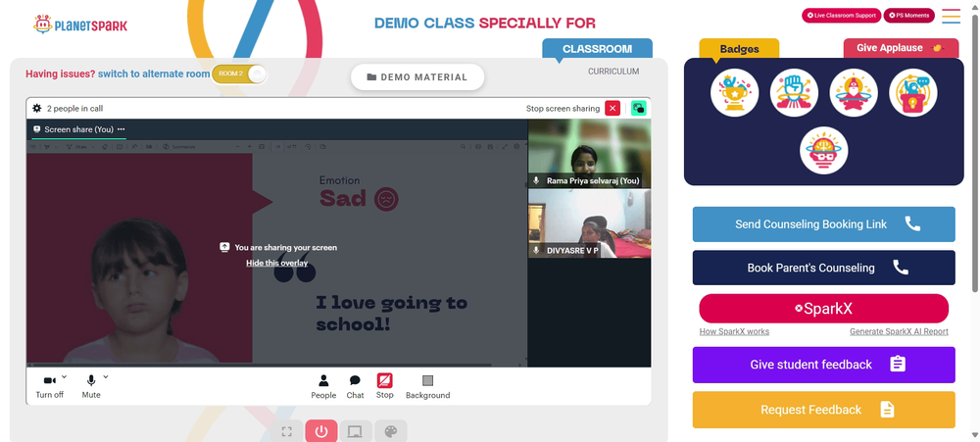Viewport: 980px width, 442px height.
Task: Click the PS Moments button
Action: [908, 15]
